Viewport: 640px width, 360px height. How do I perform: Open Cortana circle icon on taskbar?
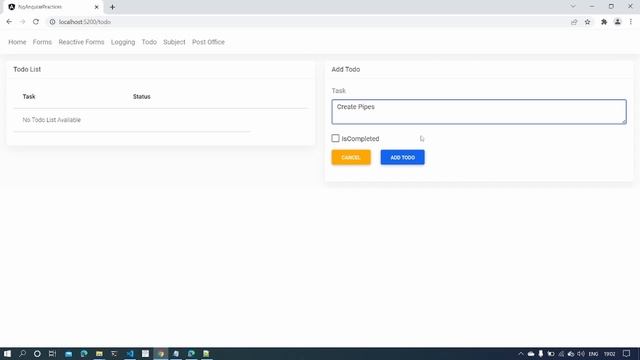[x=37, y=353]
